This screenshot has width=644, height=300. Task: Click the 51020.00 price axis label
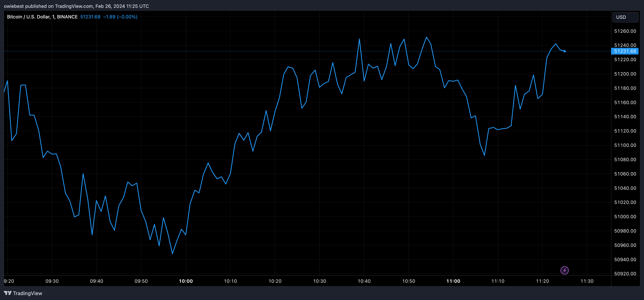tap(625, 202)
